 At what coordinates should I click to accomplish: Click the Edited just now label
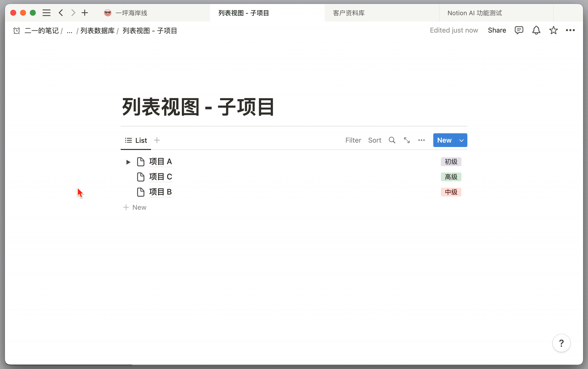pyautogui.click(x=454, y=30)
